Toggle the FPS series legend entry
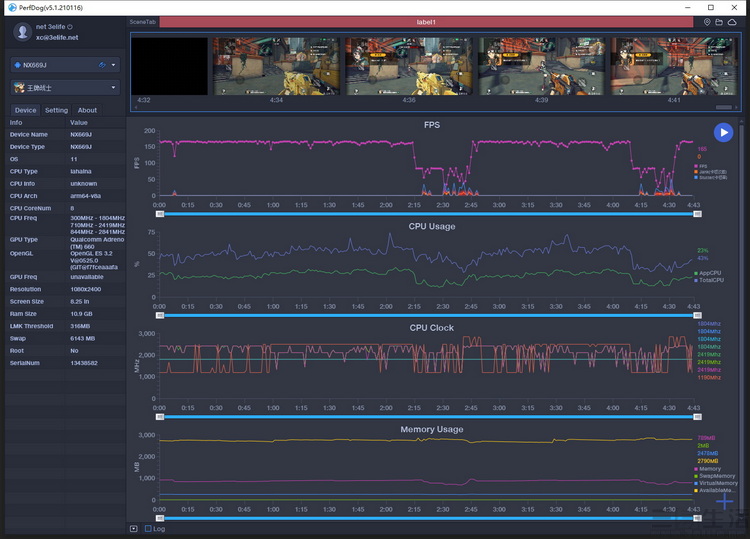750x539 pixels. [x=701, y=166]
